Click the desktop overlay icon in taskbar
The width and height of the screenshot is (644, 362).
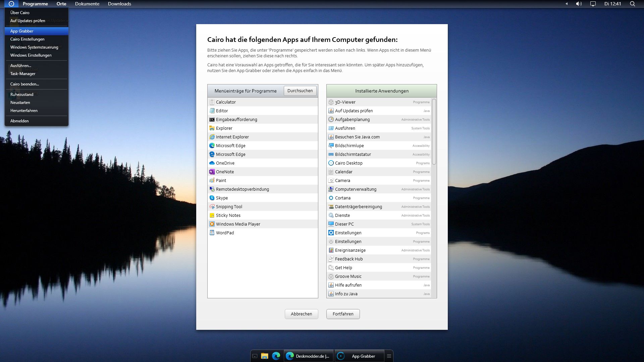point(255,356)
